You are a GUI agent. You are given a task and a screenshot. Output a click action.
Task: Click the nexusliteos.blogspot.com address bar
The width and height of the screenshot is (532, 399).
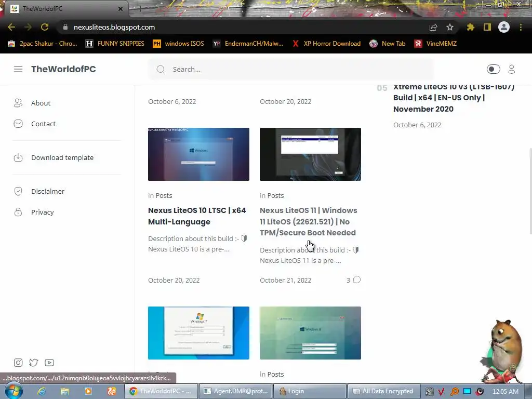coord(114,27)
